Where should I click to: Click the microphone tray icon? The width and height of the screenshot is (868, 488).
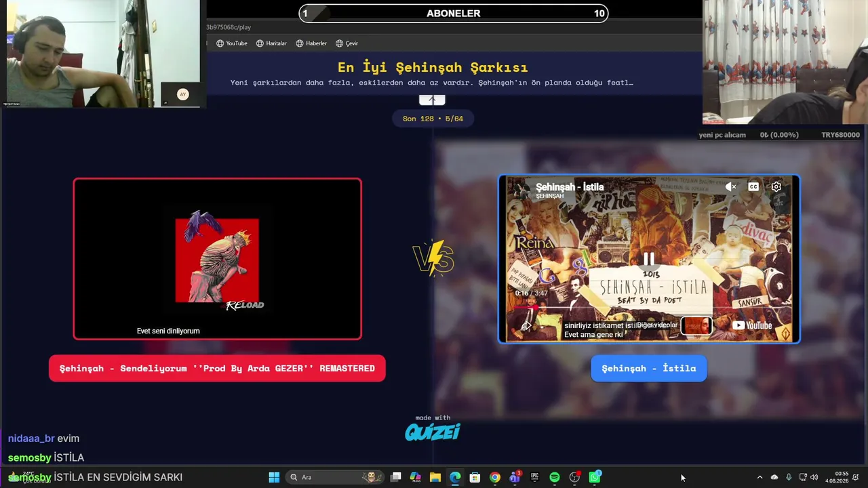pos(789,477)
